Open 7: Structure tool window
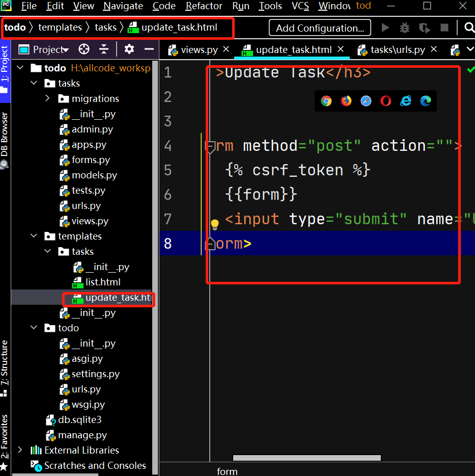Viewport: 475px width, 476px height. click(x=5, y=368)
